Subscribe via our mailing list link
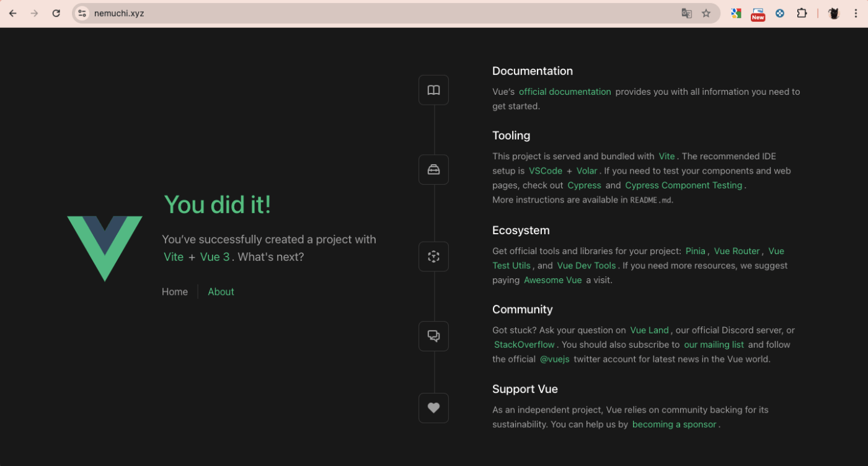 coord(714,345)
